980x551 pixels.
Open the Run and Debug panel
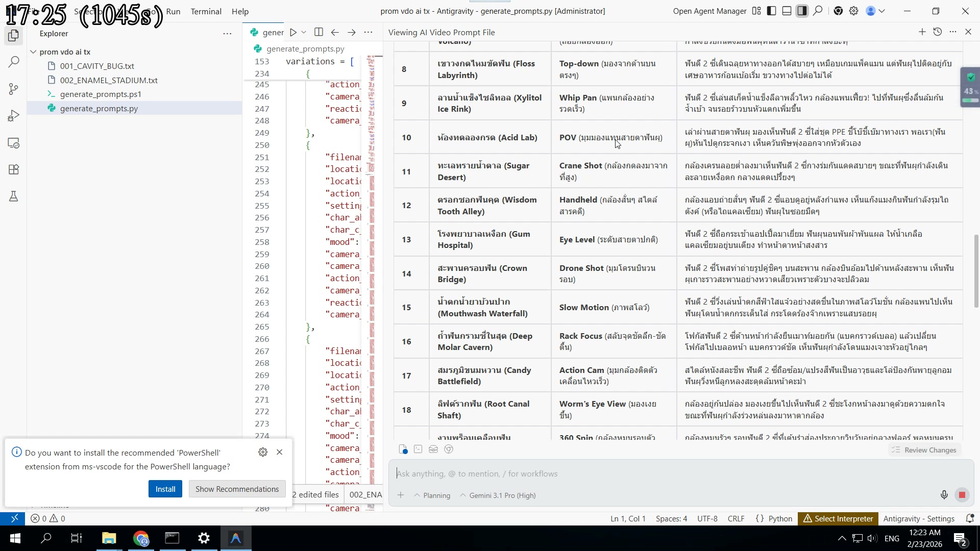coord(13,115)
